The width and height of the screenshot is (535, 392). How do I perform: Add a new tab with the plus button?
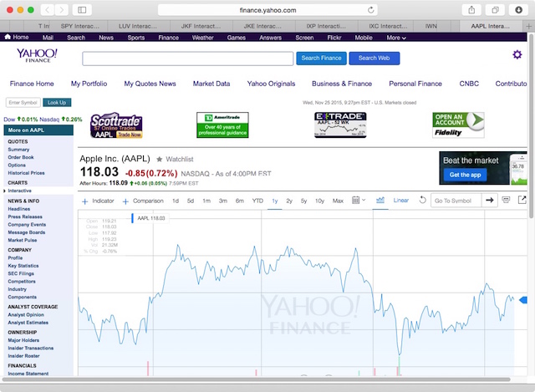528,26
